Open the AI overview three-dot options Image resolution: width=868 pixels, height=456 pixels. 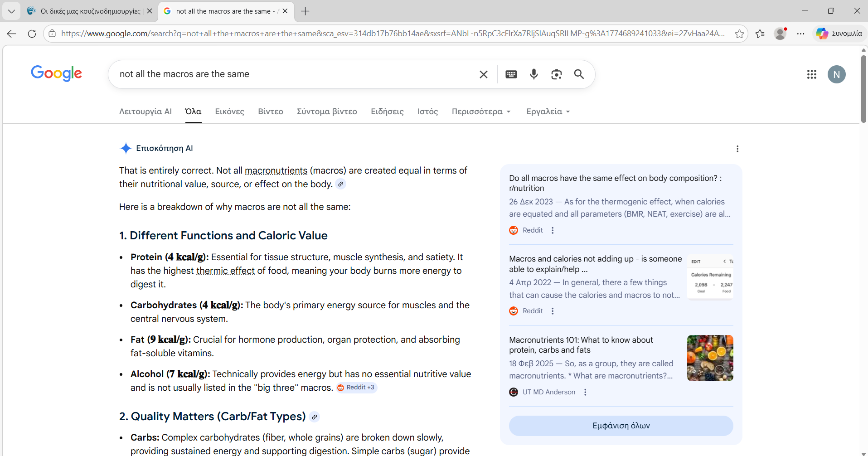737,149
